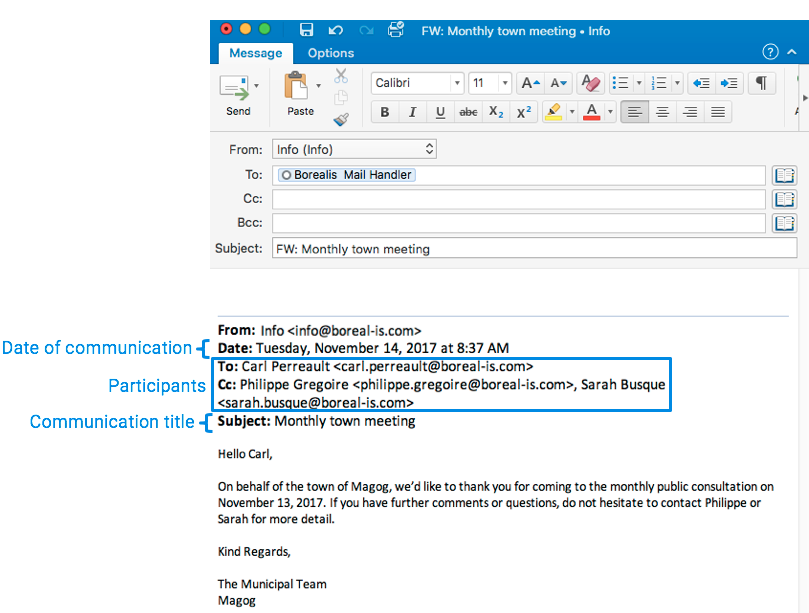This screenshot has width=809, height=613.
Task: Open Help with question mark icon
Action: pyautogui.click(x=770, y=52)
